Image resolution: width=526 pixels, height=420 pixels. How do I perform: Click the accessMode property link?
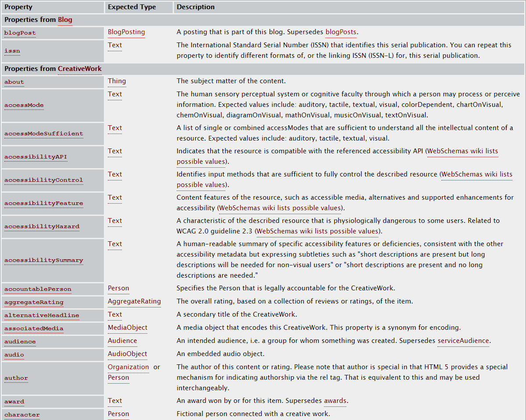(24, 105)
